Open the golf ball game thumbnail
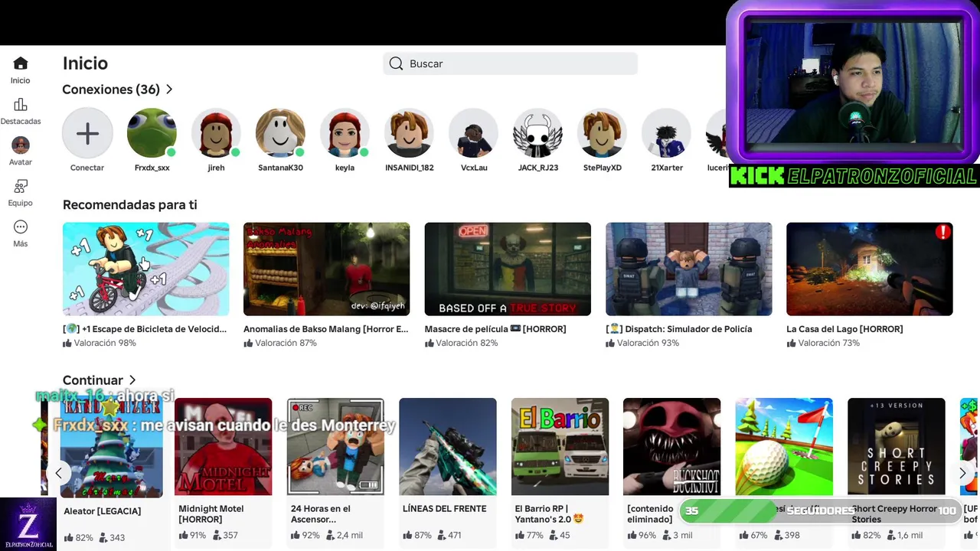 click(x=784, y=446)
